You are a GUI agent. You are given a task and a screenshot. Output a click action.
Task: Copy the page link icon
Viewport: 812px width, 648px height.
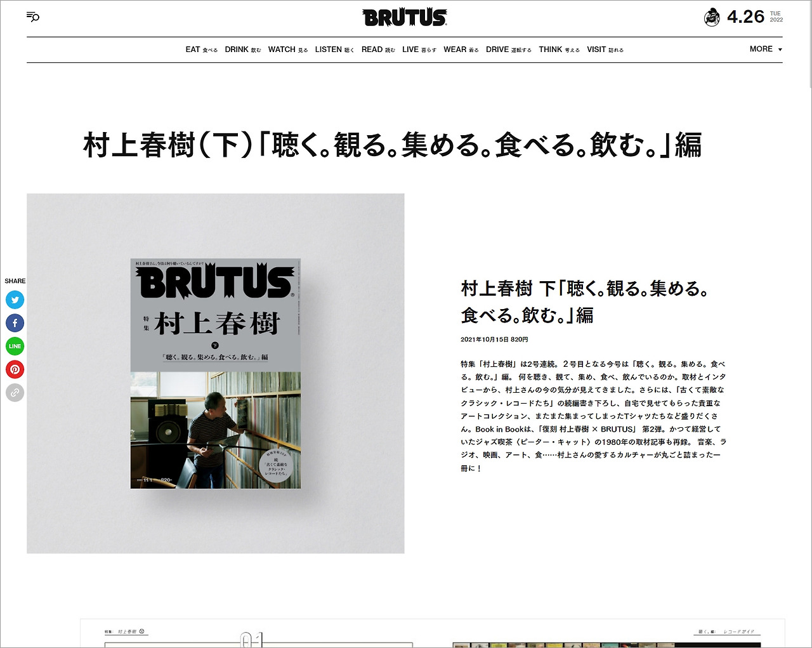coord(15,393)
